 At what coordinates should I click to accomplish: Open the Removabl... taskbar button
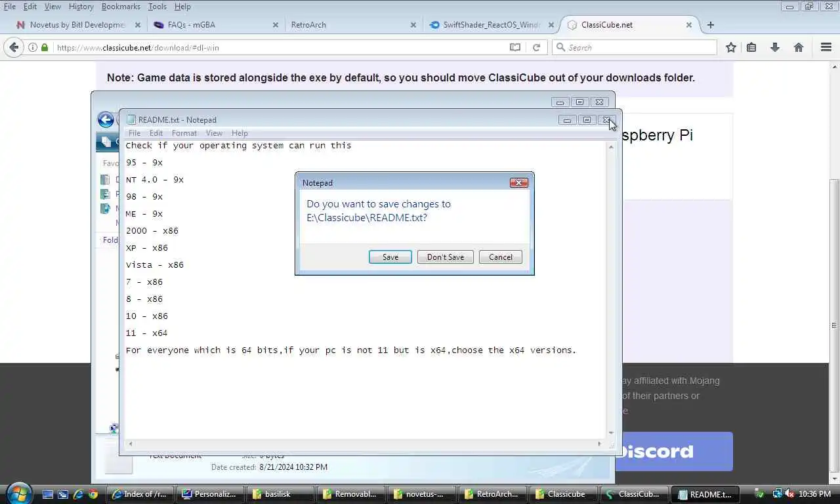coord(351,494)
